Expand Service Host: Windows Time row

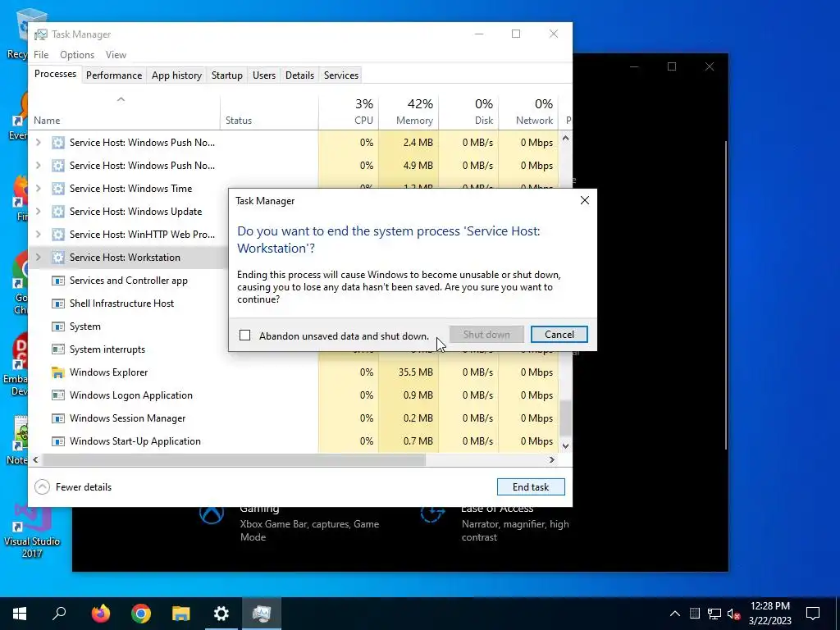38,188
